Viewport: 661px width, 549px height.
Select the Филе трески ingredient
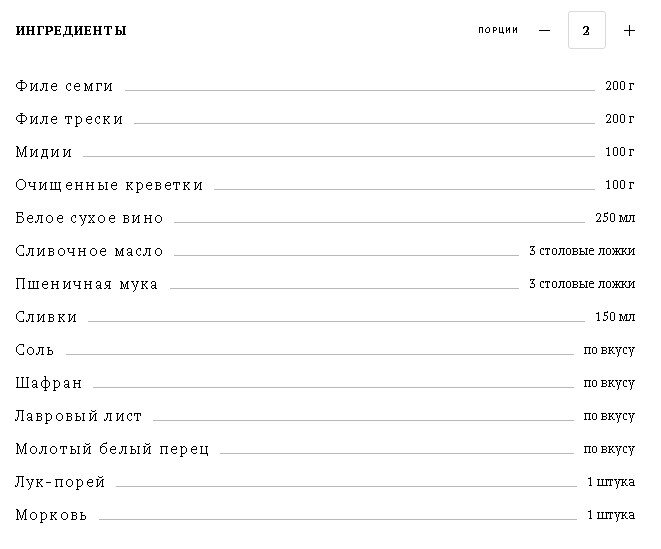tap(70, 119)
